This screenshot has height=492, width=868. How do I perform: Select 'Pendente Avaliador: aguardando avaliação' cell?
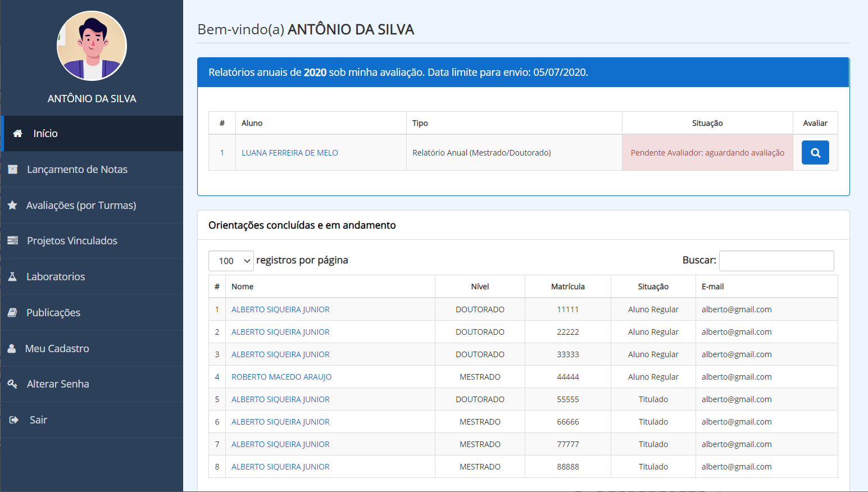[x=707, y=153]
